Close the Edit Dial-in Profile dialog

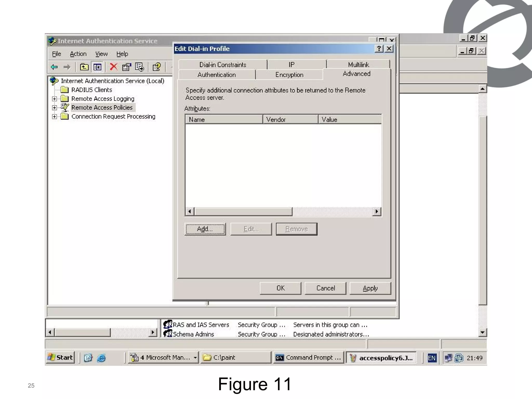(389, 49)
